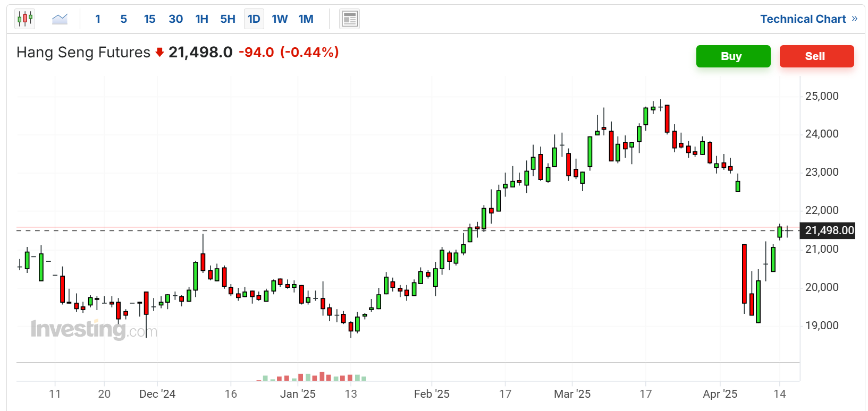Switch to the 1W weekly interval

point(280,19)
